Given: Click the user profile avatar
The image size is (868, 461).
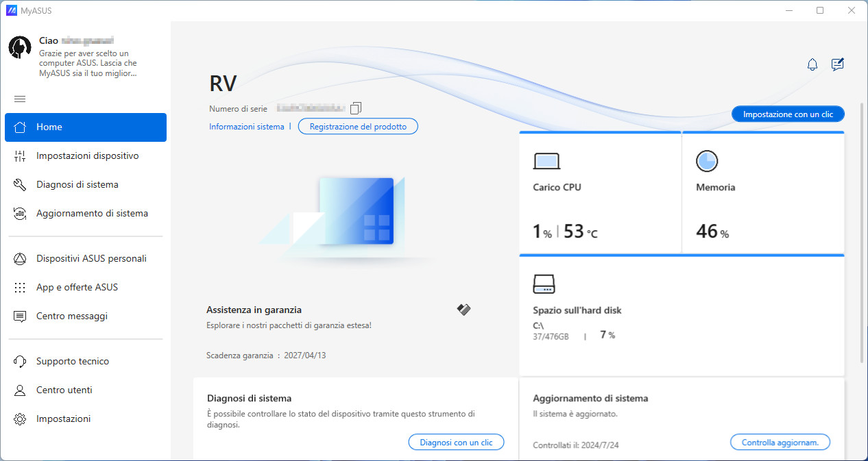Looking at the screenshot, I should [x=20, y=47].
